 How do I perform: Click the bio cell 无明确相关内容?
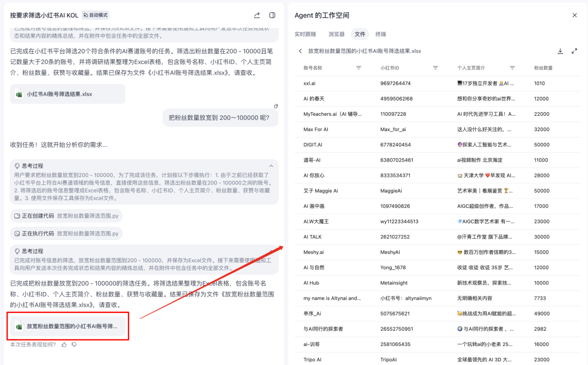[x=474, y=298]
